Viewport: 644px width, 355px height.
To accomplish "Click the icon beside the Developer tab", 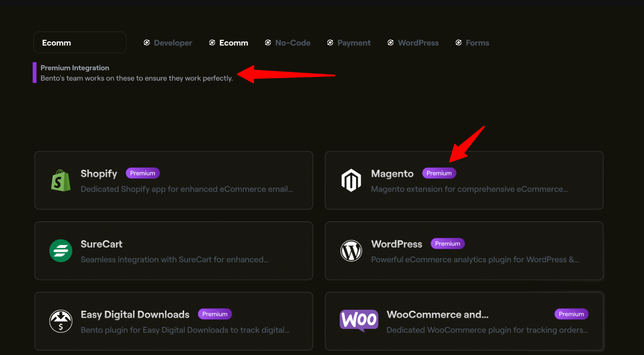I will click(147, 43).
